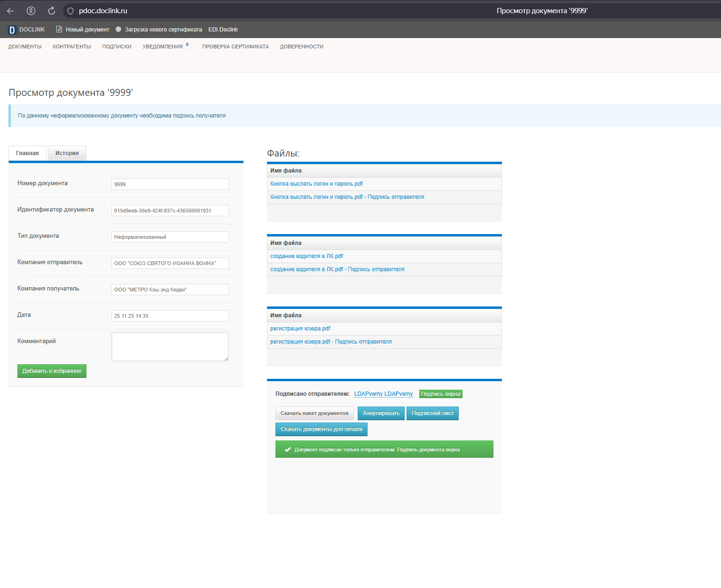Viewport: 721px width, 588px height.
Task: Click the Номер документа field
Action: click(170, 184)
